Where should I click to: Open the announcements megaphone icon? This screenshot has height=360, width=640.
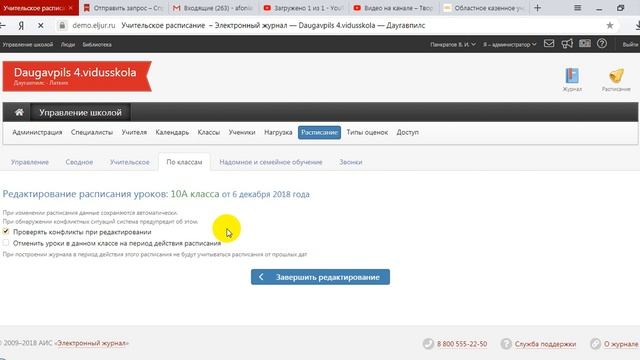pos(567,44)
